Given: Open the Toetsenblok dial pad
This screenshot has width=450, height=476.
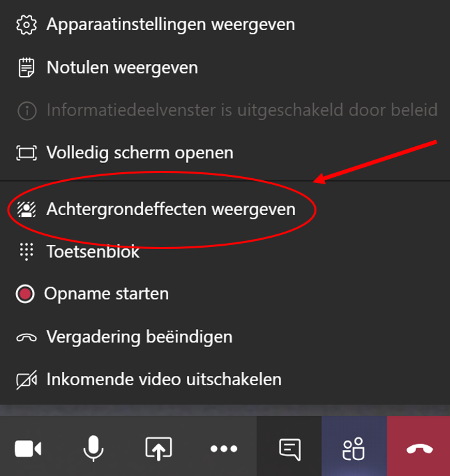Looking at the screenshot, I should pos(225,252).
